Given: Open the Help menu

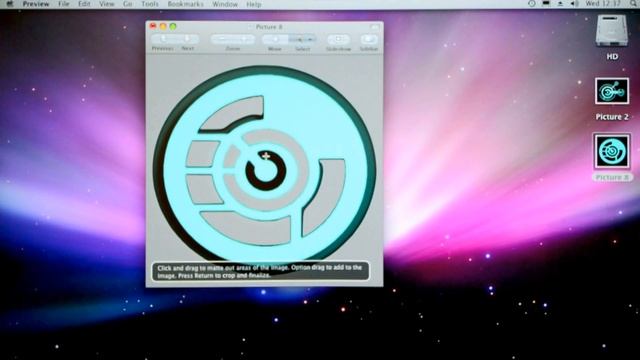Looking at the screenshot, I should click(x=253, y=4).
